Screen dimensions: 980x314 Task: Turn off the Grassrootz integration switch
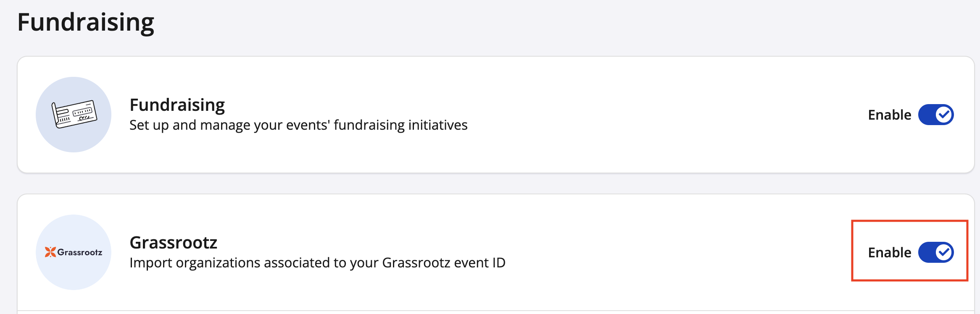pyautogui.click(x=936, y=252)
